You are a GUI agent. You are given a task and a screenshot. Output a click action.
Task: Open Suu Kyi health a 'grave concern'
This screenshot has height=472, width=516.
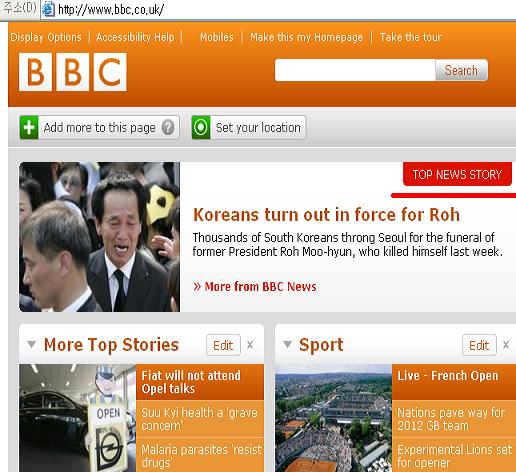(200, 419)
